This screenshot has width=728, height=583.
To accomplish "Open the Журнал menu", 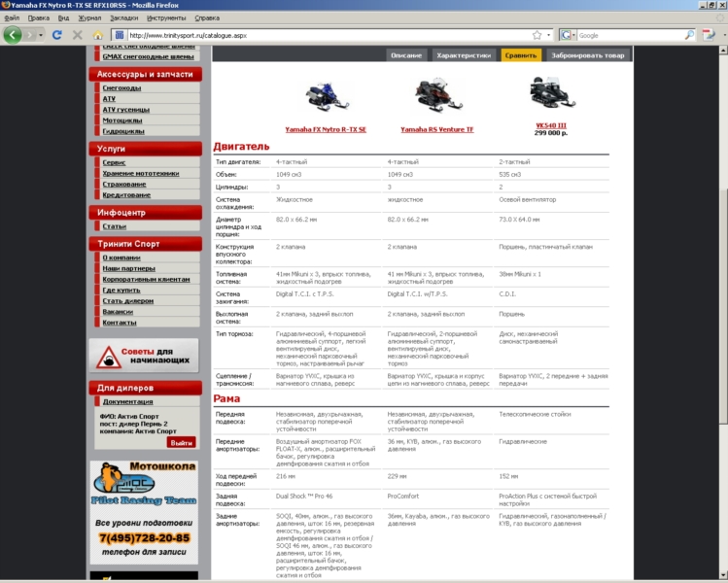I will coord(89,18).
